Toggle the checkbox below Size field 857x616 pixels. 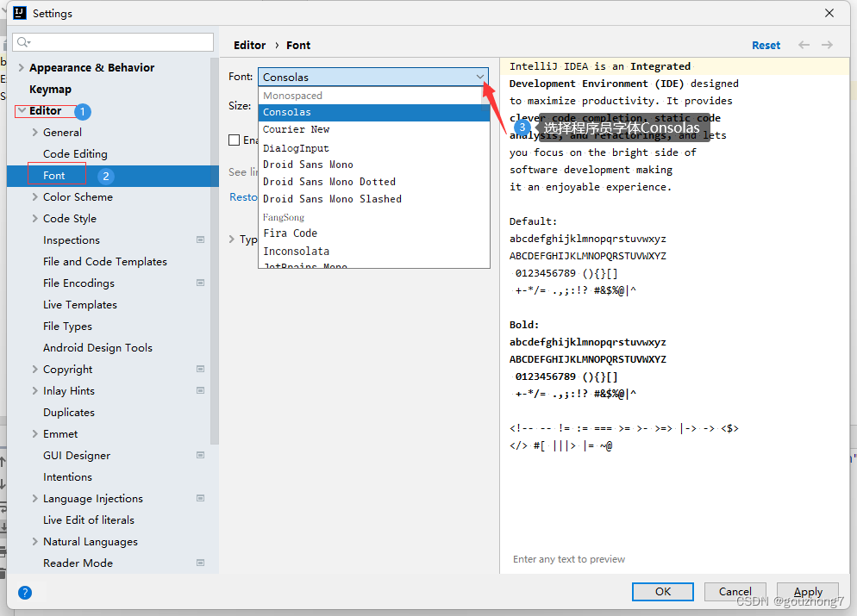(234, 140)
